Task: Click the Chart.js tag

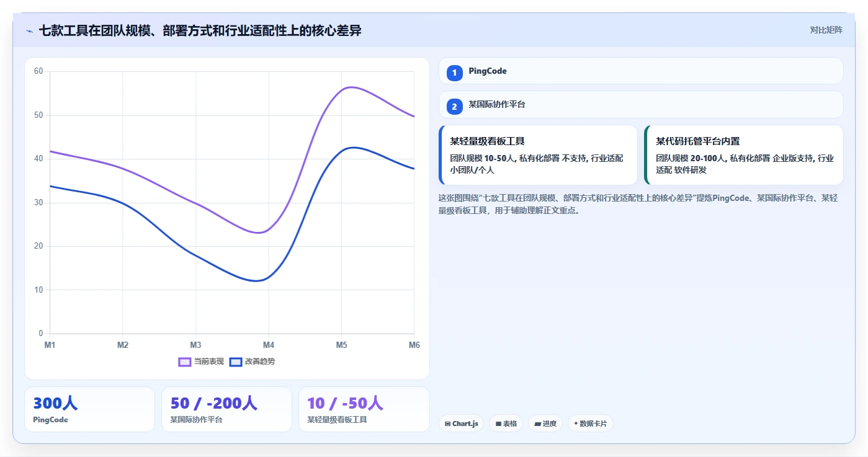Action: pos(462,424)
